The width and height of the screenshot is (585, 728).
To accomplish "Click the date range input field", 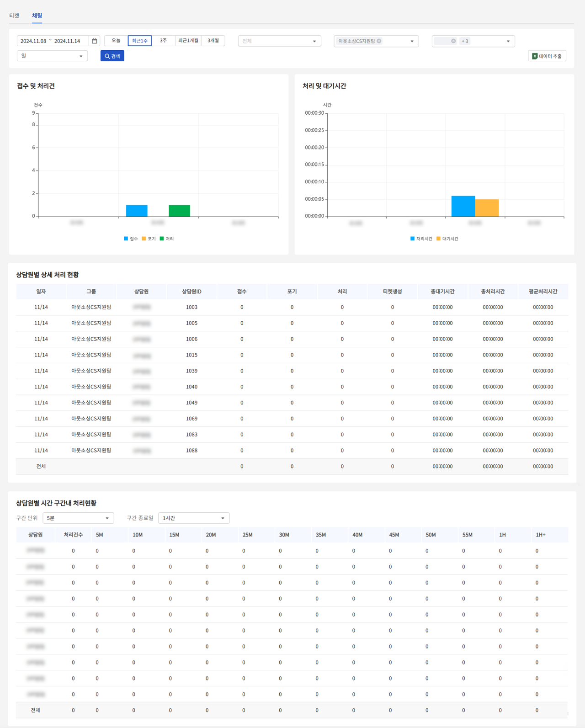I will pyautogui.click(x=53, y=41).
